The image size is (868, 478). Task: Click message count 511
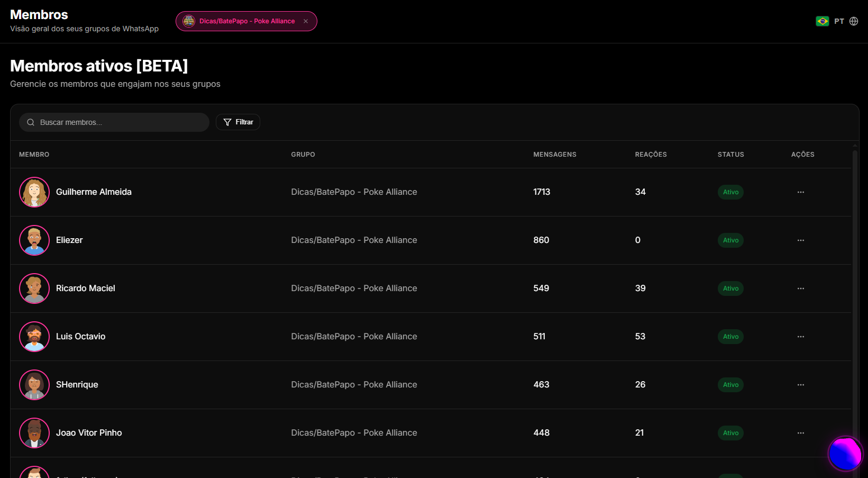pos(539,337)
